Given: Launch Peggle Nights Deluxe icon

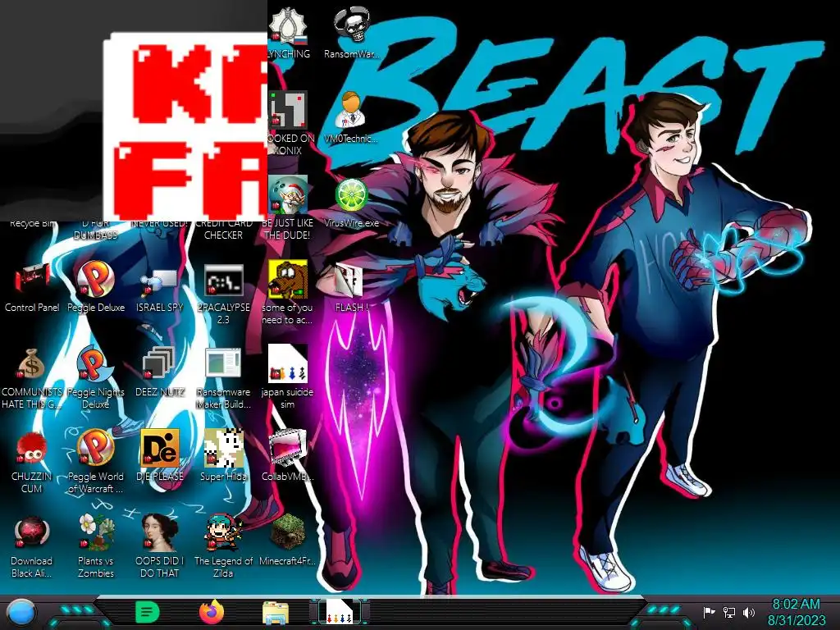Looking at the screenshot, I should 95,363.
